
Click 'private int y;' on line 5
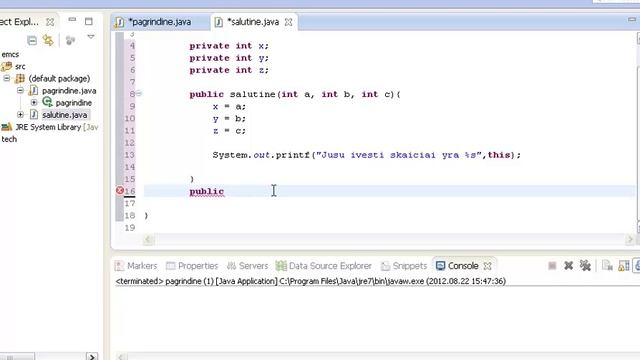(229, 58)
